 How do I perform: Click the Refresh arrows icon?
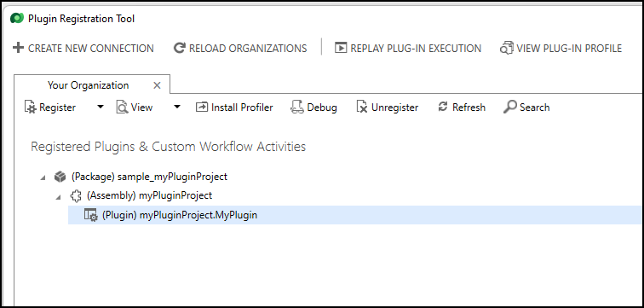click(443, 107)
